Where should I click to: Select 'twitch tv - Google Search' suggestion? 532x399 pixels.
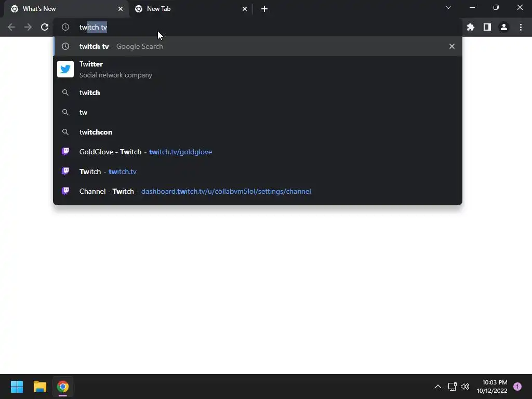tap(258, 46)
